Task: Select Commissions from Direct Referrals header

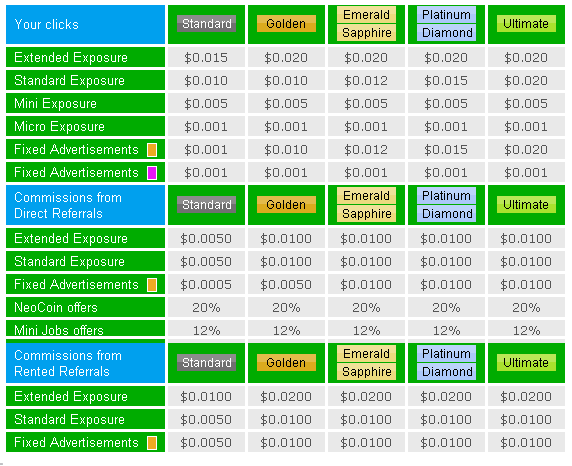Action: pyautogui.click(x=85, y=205)
